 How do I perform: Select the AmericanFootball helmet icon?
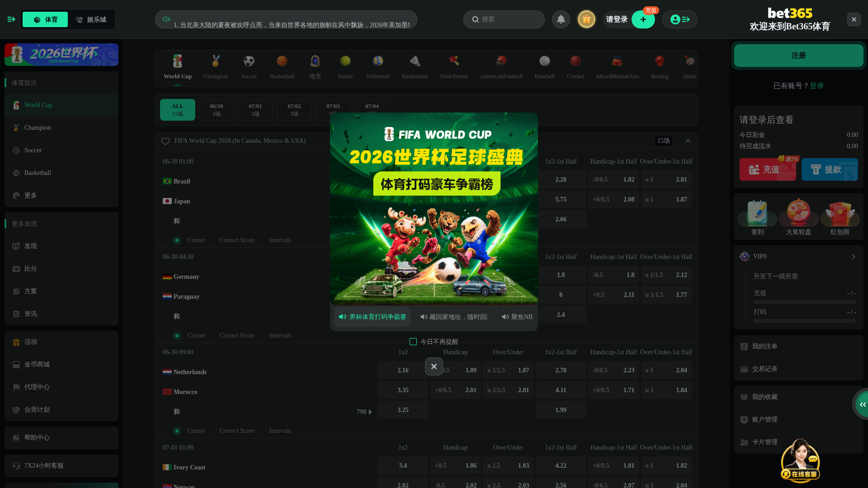pyautogui.click(x=501, y=61)
